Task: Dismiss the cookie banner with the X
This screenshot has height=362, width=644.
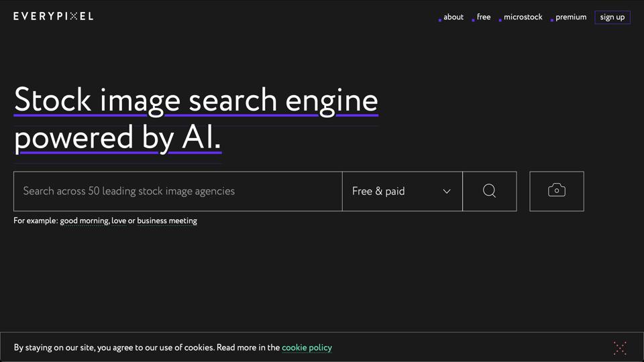Action: tap(620, 347)
